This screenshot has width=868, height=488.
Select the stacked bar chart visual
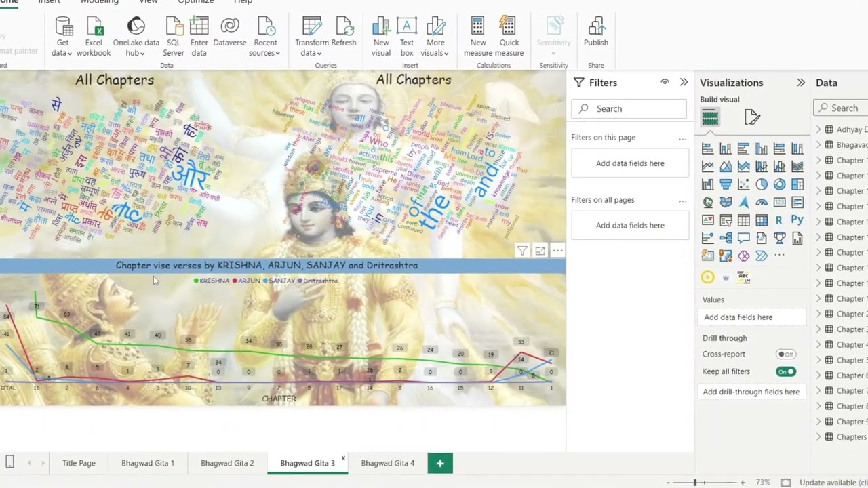click(x=708, y=148)
